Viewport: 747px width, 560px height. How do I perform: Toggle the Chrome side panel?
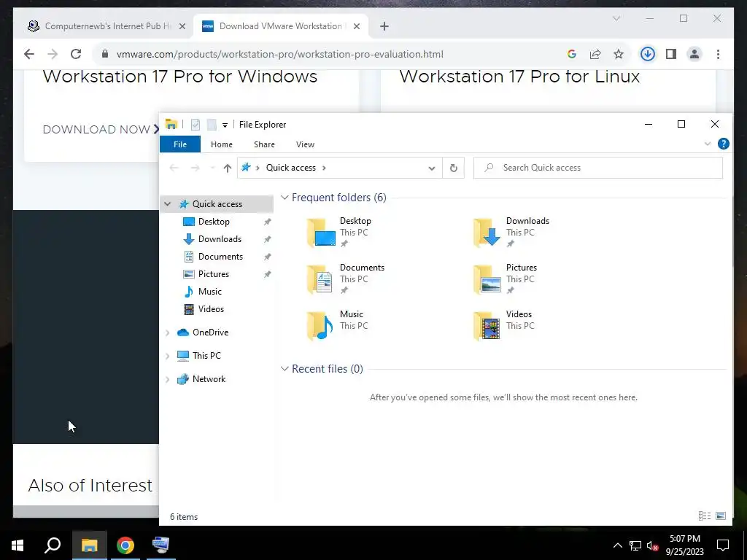point(671,54)
